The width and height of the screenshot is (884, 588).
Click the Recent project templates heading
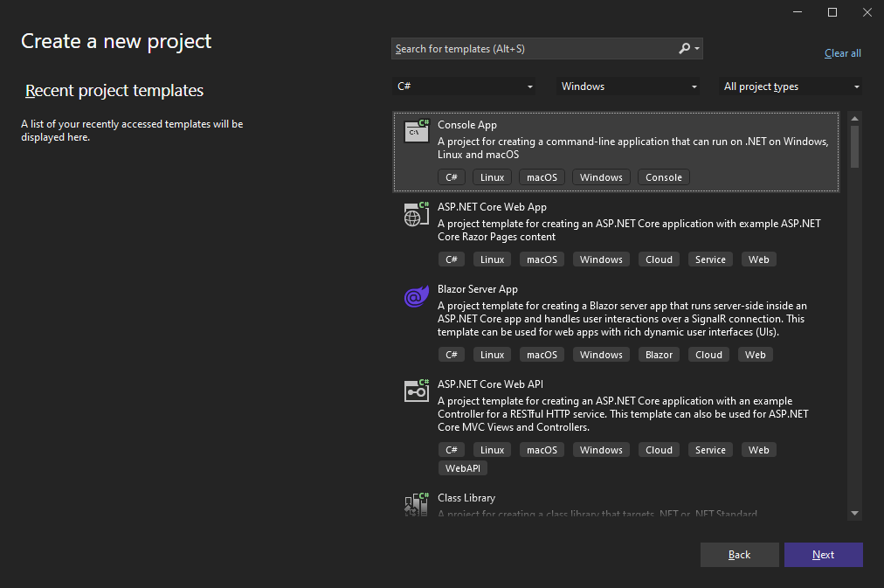tap(114, 90)
